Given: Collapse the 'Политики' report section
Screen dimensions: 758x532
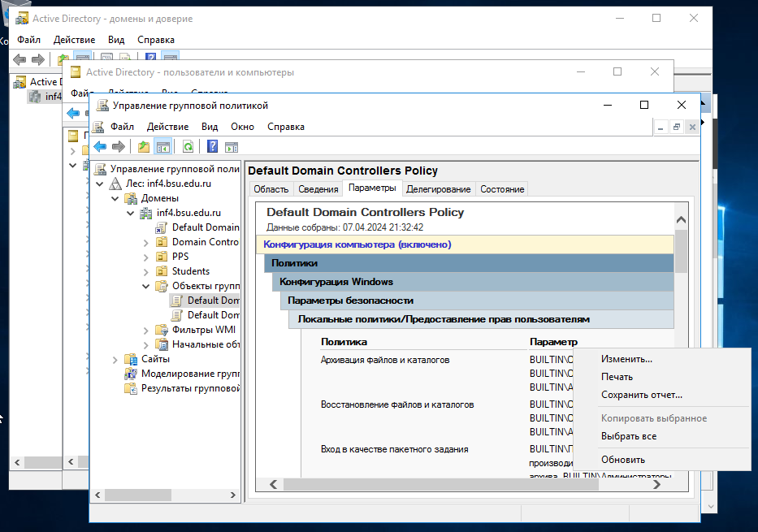Looking at the screenshot, I should tap(469, 263).
